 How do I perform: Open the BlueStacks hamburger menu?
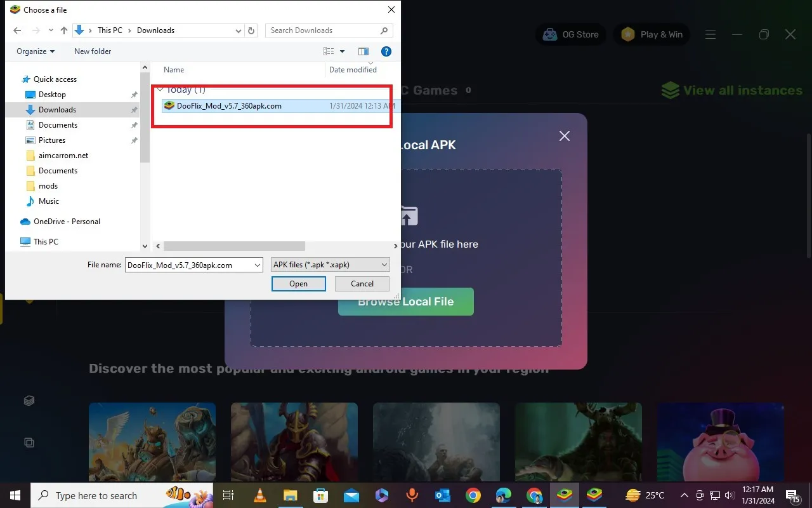(710, 34)
